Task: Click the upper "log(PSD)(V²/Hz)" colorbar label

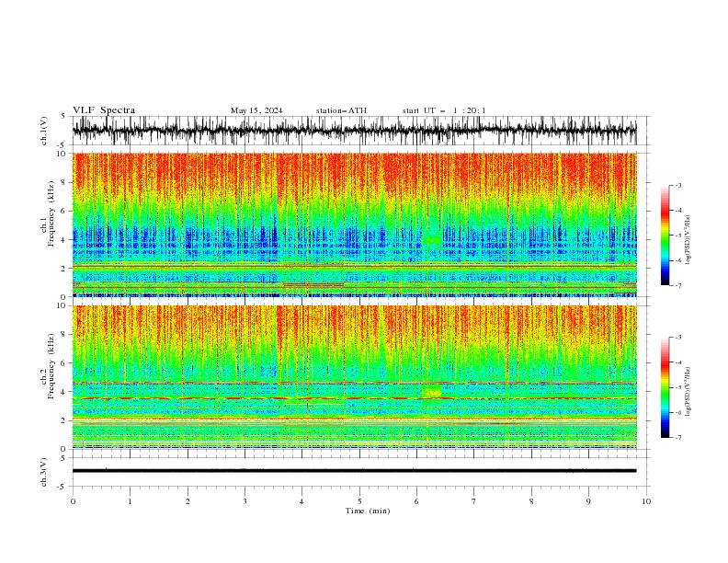Action: point(688,240)
